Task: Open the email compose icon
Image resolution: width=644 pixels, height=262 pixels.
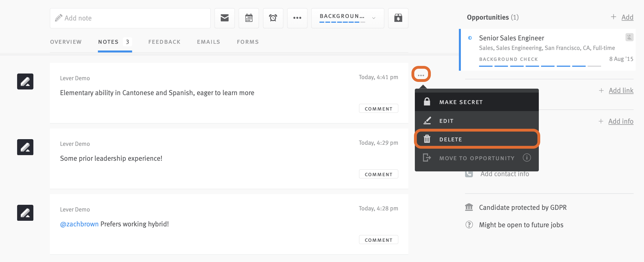Action: coord(224,18)
